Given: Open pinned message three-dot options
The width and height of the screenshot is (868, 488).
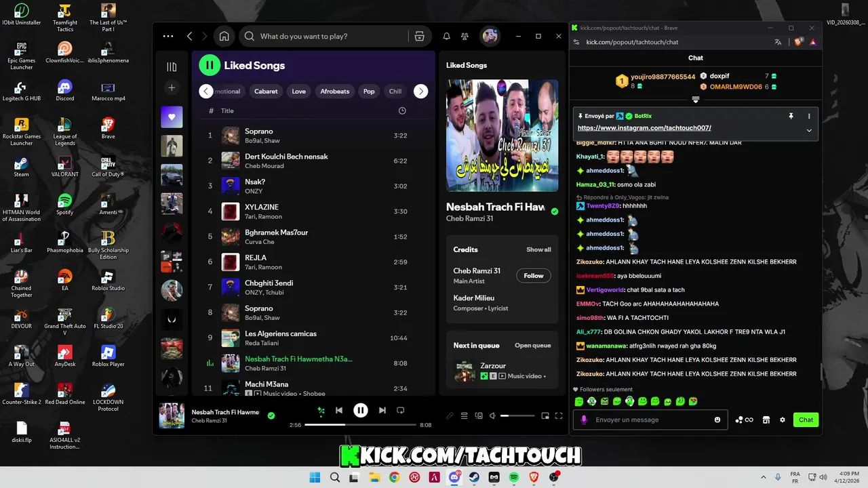Looking at the screenshot, I should coord(809,117).
